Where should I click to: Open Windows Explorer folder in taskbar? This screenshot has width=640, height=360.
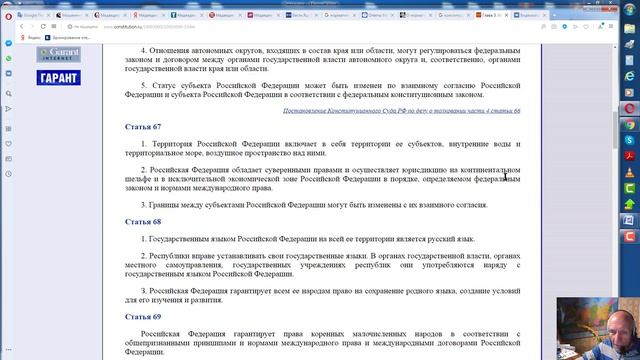pos(629,29)
